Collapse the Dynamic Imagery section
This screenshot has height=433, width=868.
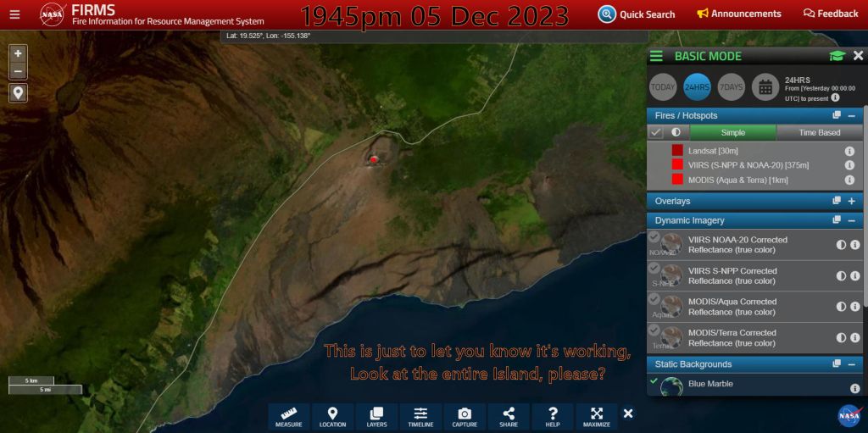(x=851, y=220)
